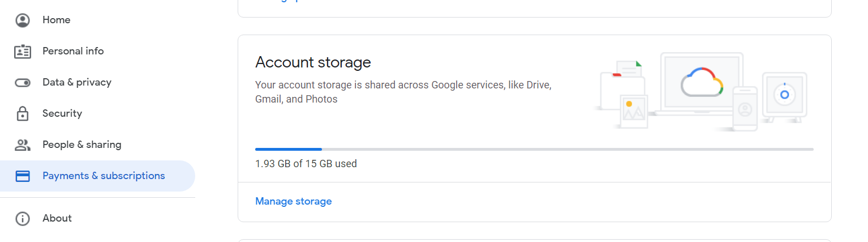This screenshot has width=868, height=242.
Task: Select Payments & subscriptions label
Action: tap(104, 176)
